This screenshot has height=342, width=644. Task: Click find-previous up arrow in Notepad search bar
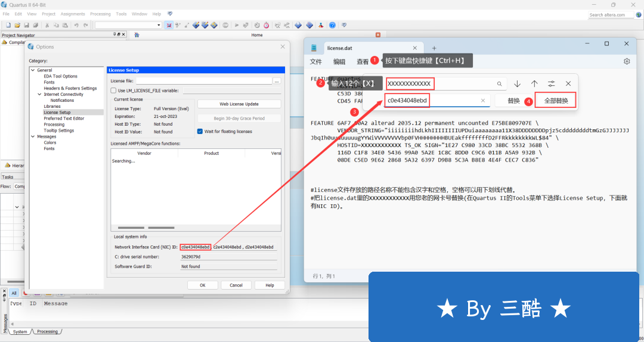(534, 84)
